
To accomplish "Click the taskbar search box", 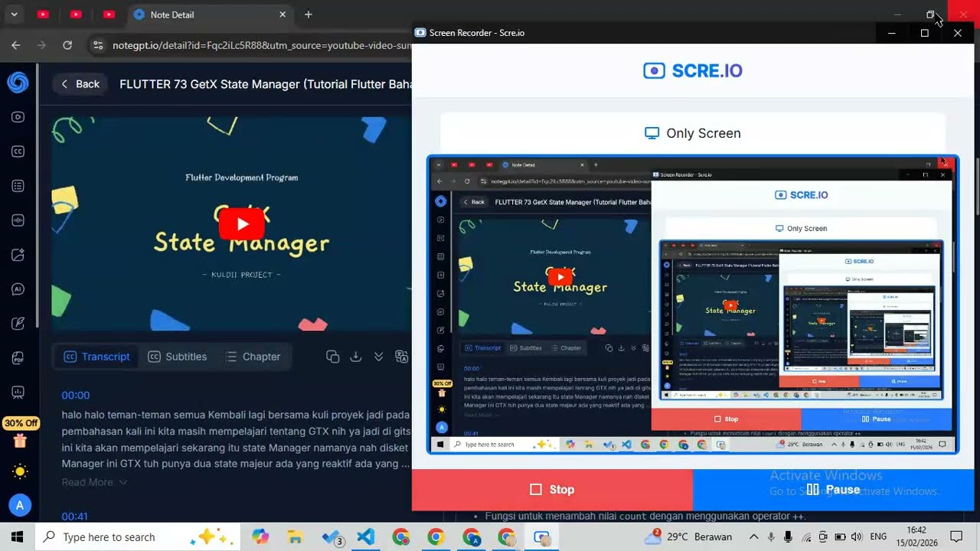I will 138,536.
